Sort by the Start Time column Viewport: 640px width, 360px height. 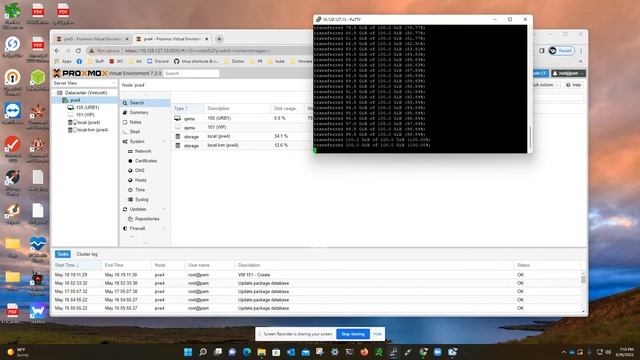coord(76,265)
